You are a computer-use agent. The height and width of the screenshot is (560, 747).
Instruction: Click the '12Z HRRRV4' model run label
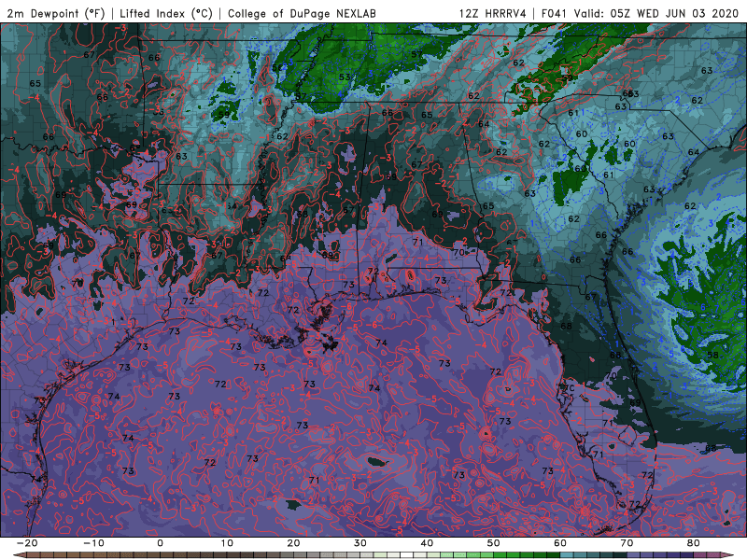pos(493,13)
